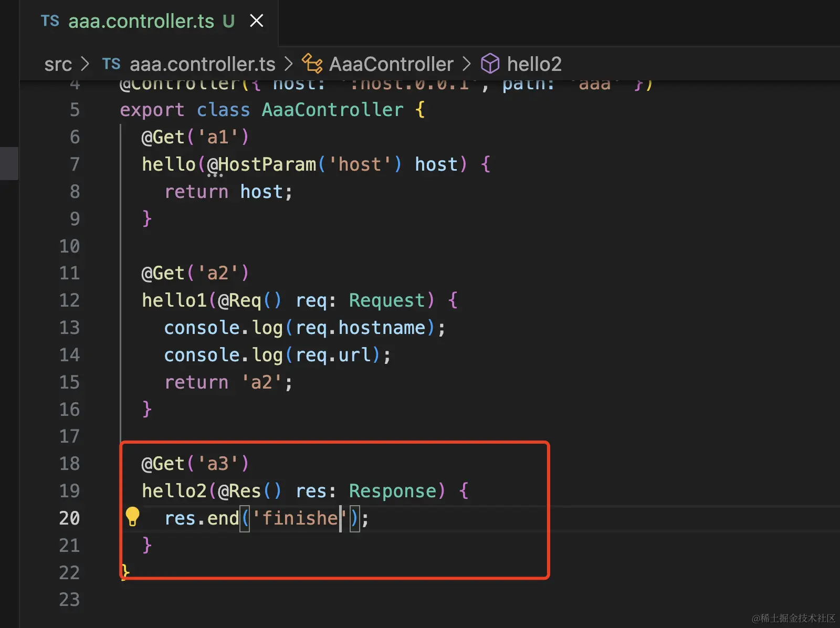The height and width of the screenshot is (628, 840).
Task: Click 'req.url' on line 14
Action: pos(333,355)
